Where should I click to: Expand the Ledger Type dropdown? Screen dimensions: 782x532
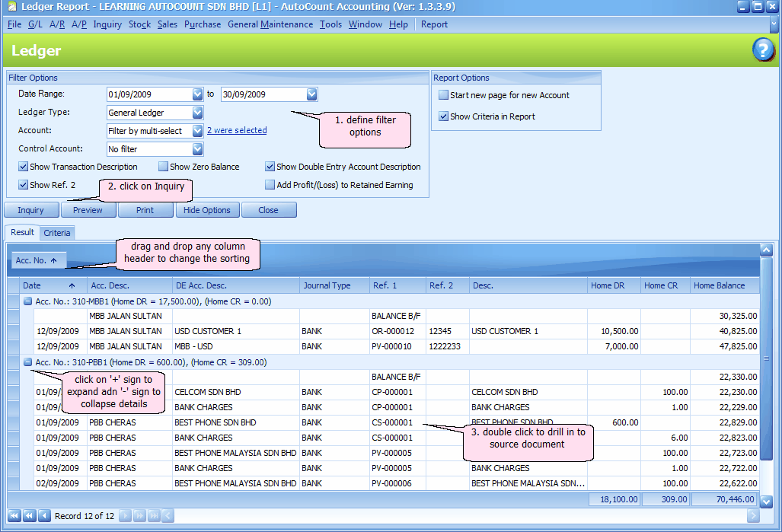pos(197,113)
